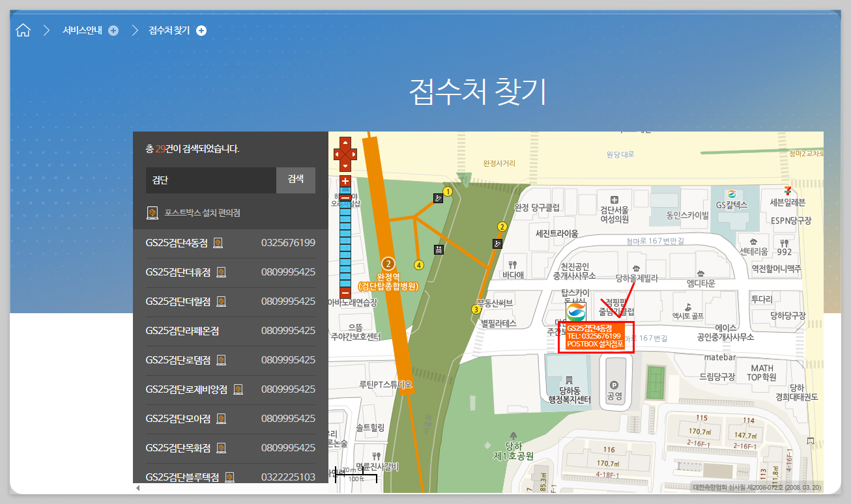Click the 포스트박스 설치 편의점 legend icon
The width and height of the screenshot is (851, 504).
(152, 213)
